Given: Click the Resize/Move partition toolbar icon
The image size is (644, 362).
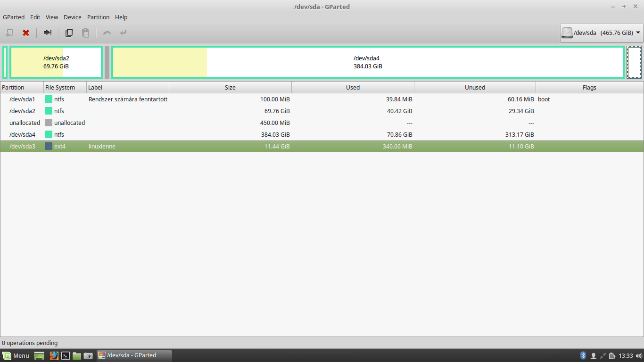Looking at the screenshot, I should pos(48,33).
